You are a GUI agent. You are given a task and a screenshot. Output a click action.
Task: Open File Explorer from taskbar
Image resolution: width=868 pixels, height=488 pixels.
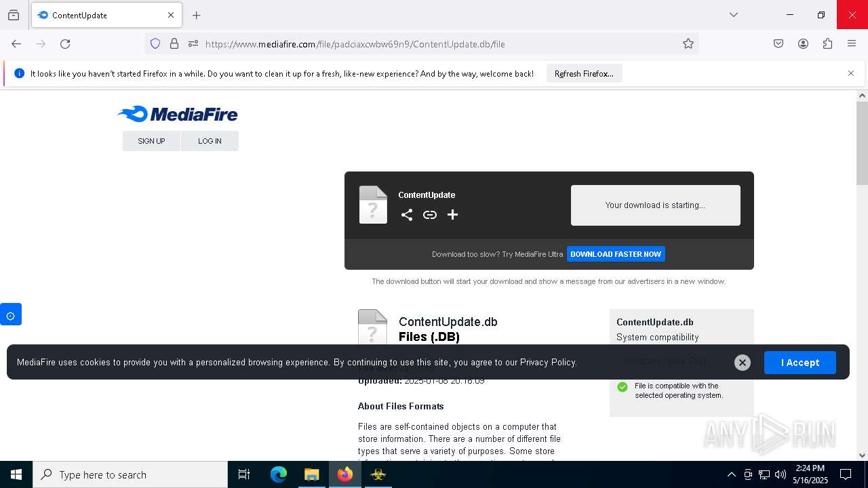coord(311,474)
